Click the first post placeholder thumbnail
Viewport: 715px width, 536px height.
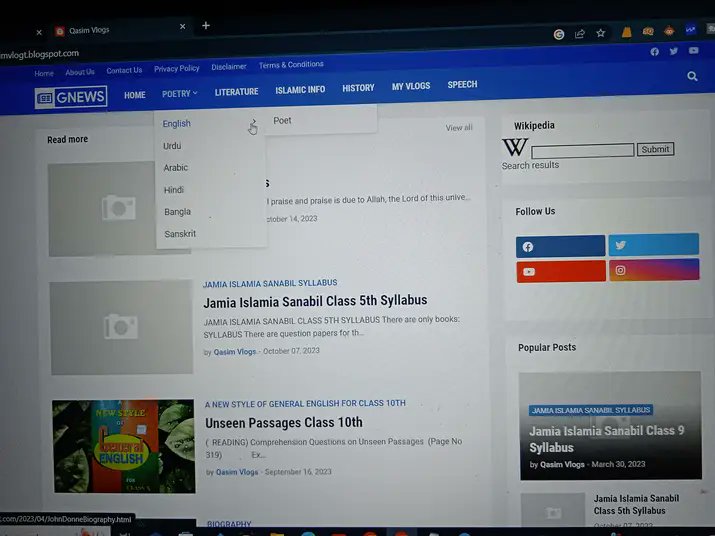[x=101, y=208]
